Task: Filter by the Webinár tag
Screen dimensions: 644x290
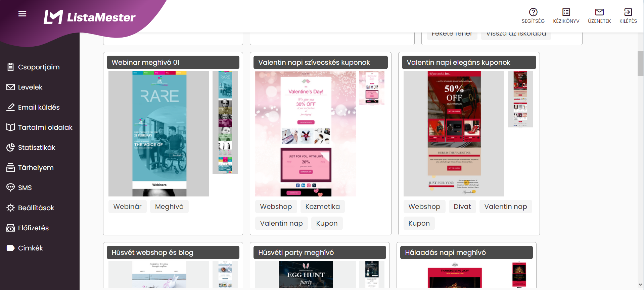Action: (x=128, y=207)
